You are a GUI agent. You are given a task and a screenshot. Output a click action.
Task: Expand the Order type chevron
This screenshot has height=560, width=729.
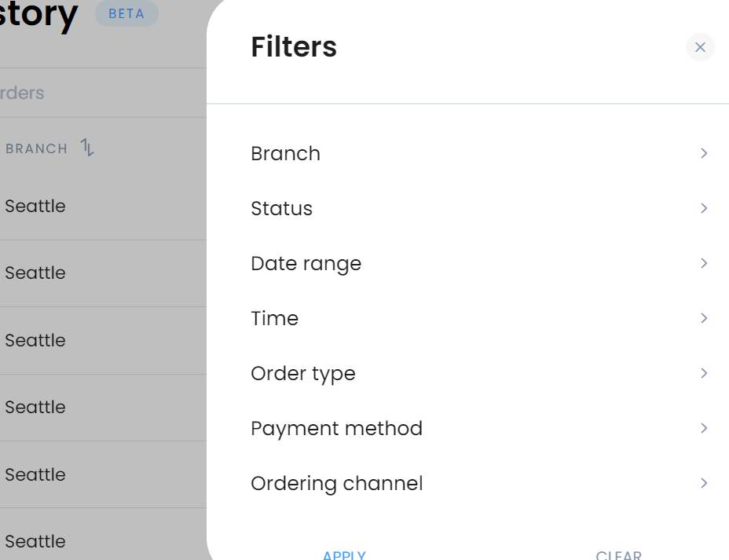coord(704,373)
